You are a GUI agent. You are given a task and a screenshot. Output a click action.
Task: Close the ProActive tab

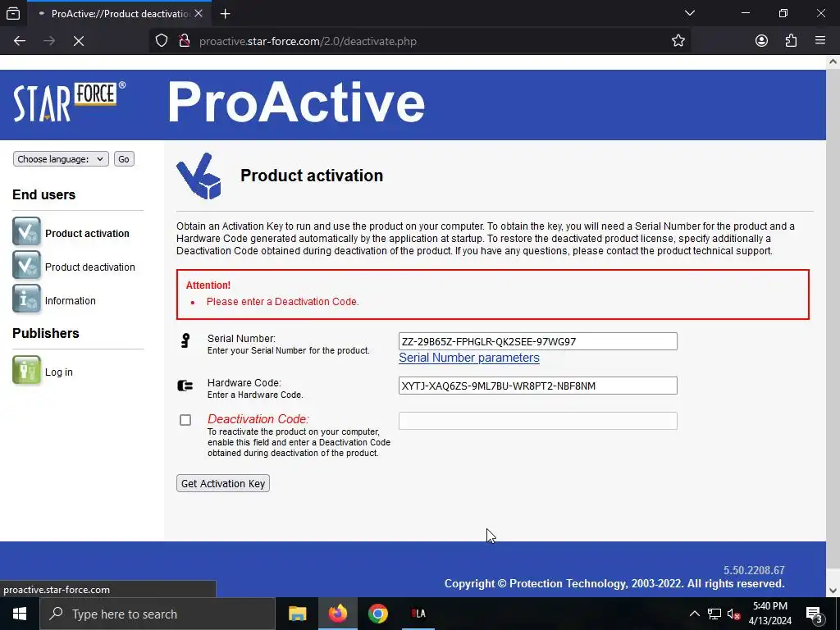pos(199,13)
